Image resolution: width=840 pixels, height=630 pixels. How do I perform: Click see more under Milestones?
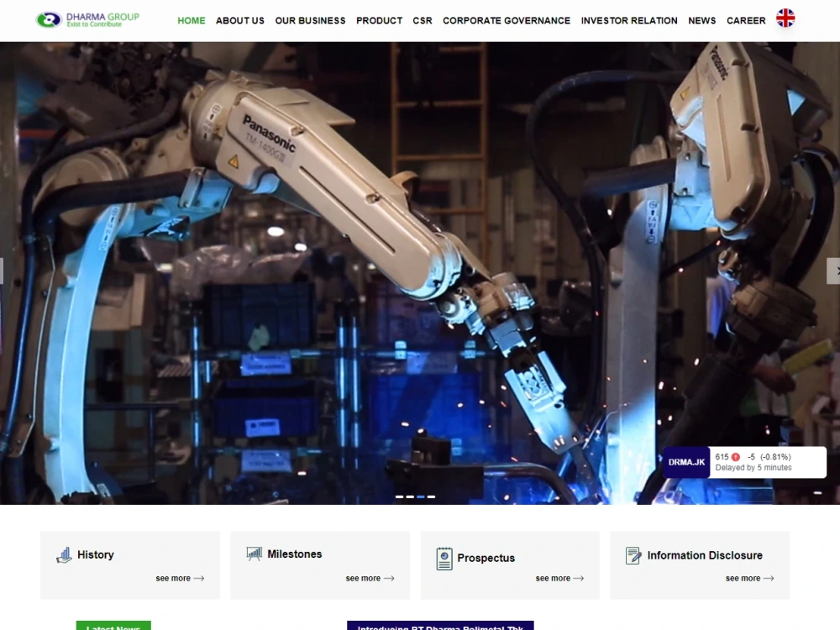pyautogui.click(x=370, y=578)
